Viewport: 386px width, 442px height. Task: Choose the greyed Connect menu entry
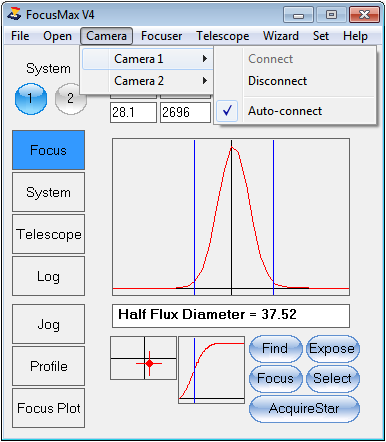[295, 59]
